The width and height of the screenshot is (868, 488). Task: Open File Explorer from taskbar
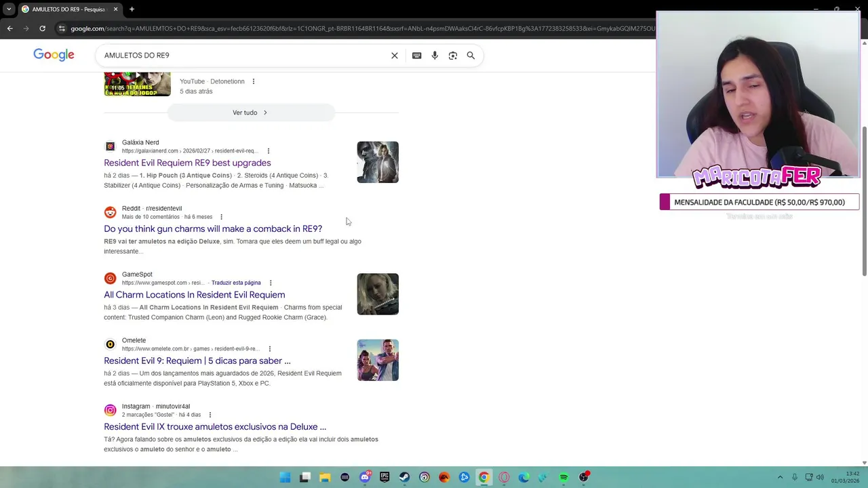[x=325, y=477]
